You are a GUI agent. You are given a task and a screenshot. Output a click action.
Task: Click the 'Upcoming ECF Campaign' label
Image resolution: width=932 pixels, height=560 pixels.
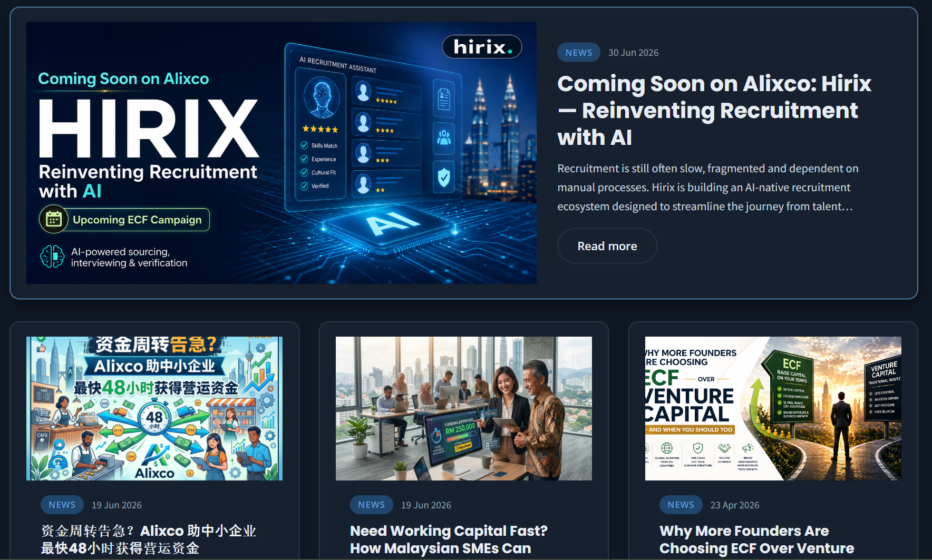(137, 220)
